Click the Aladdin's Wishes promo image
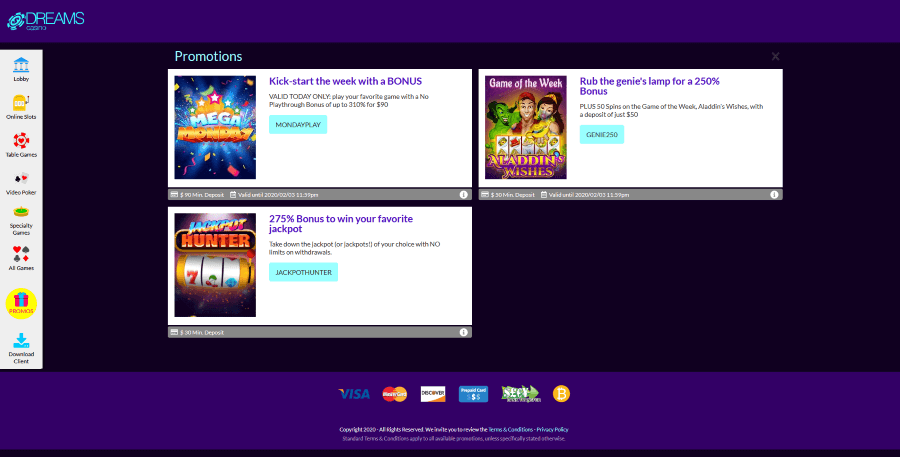900x457 pixels. click(526, 127)
